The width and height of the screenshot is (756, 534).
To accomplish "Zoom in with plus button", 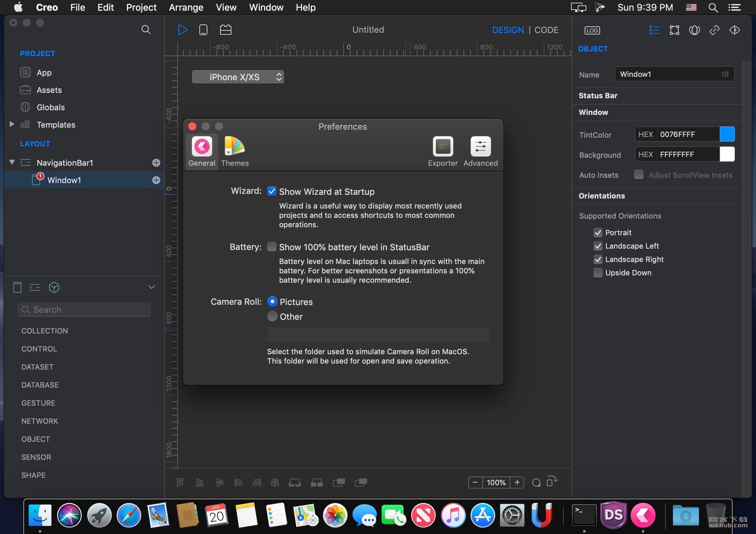I will 517,482.
